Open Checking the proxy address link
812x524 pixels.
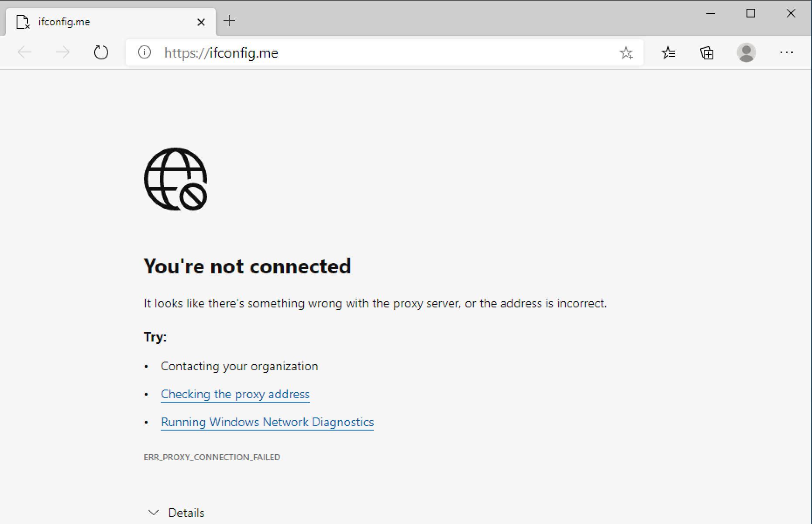coord(235,394)
